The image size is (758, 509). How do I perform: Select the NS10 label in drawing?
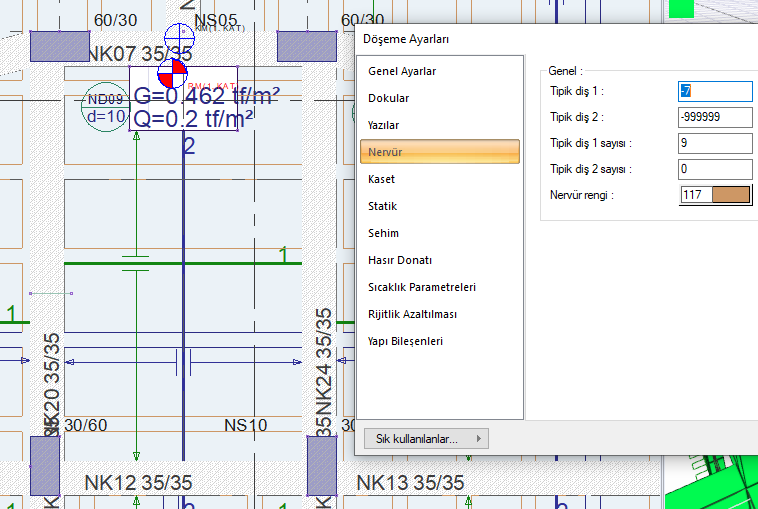(246, 425)
